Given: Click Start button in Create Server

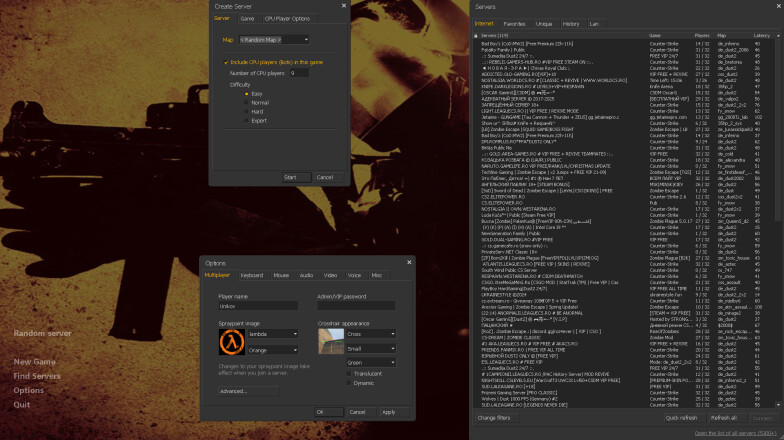Looking at the screenshot, I should 296,177.
